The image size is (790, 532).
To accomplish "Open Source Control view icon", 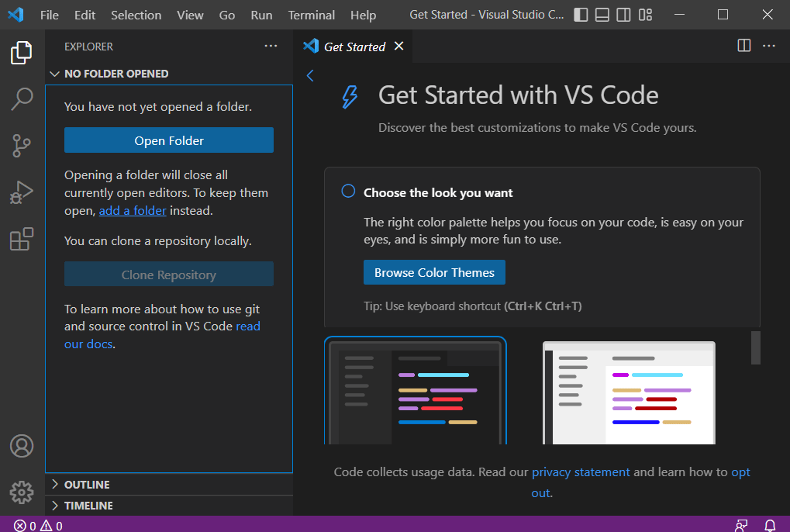I will pyautogui.click(x=22, y=146).
